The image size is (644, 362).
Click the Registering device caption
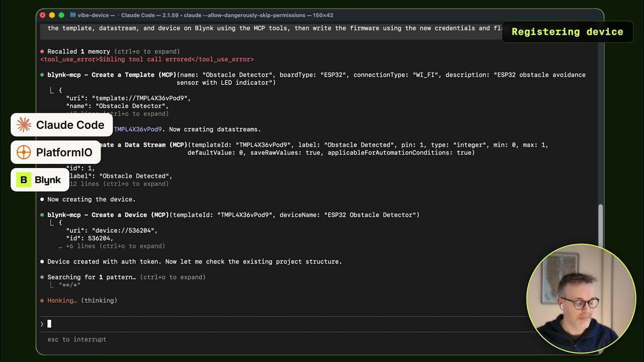(568, 32)
